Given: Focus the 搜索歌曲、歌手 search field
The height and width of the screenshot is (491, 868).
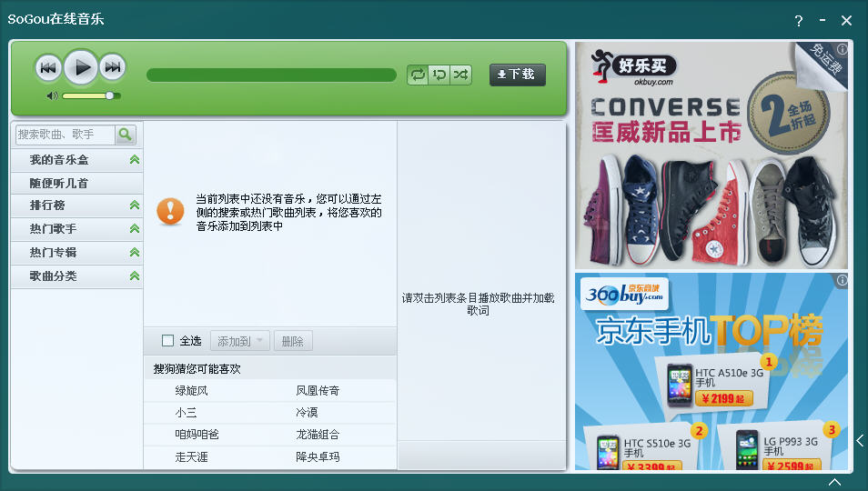Looking at the screenshot, I should (x=66, y=135).
